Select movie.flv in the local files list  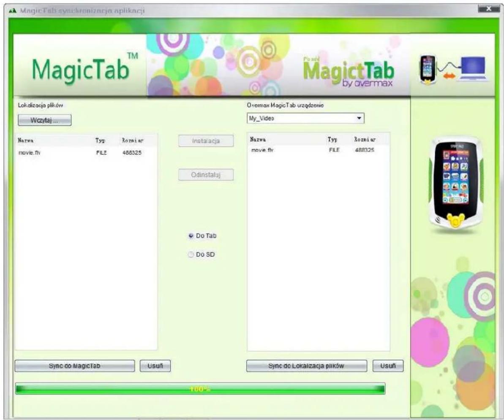click(x=86, y=153)
